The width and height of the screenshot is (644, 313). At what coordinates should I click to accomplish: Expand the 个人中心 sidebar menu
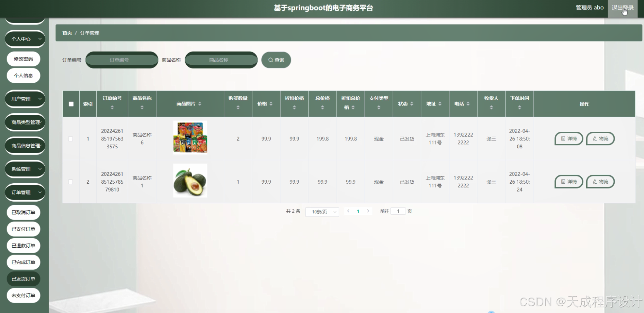[x=25, y=39]
